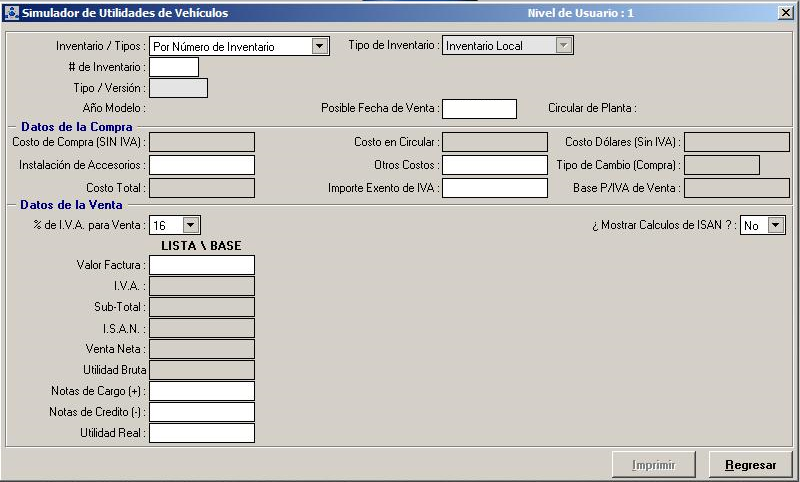This screenshot has height=482, width=800.
Task: Click the Otros Costos input field
Action: (x=494, y=165)
